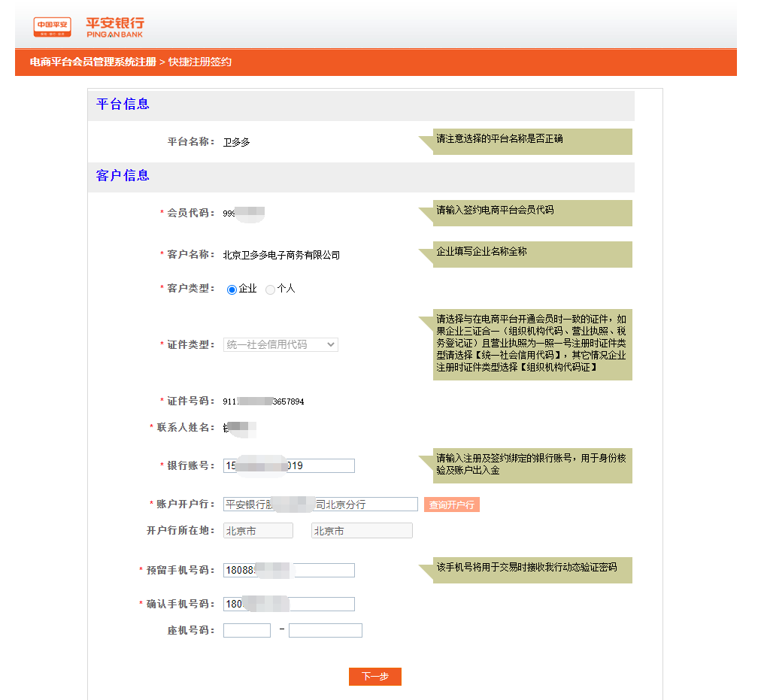Click the 预留手机号码 field label

(180, 570)
